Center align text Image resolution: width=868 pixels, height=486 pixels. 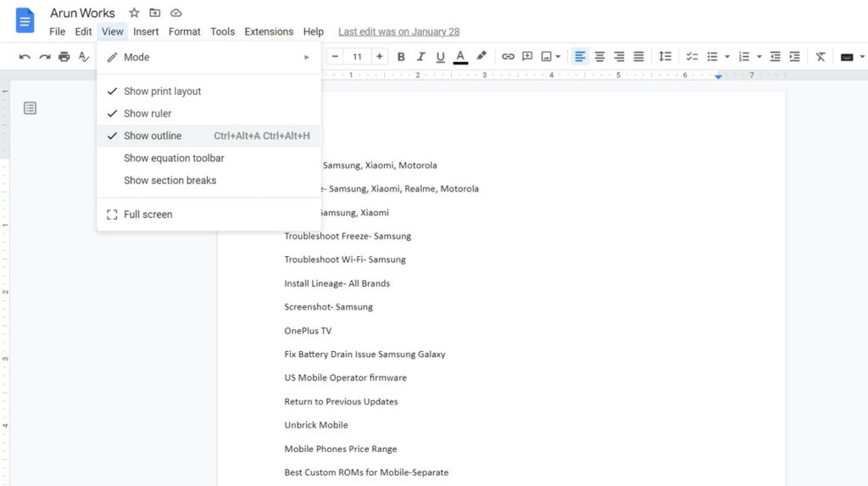pyautogui.click(x=599, y=57)
